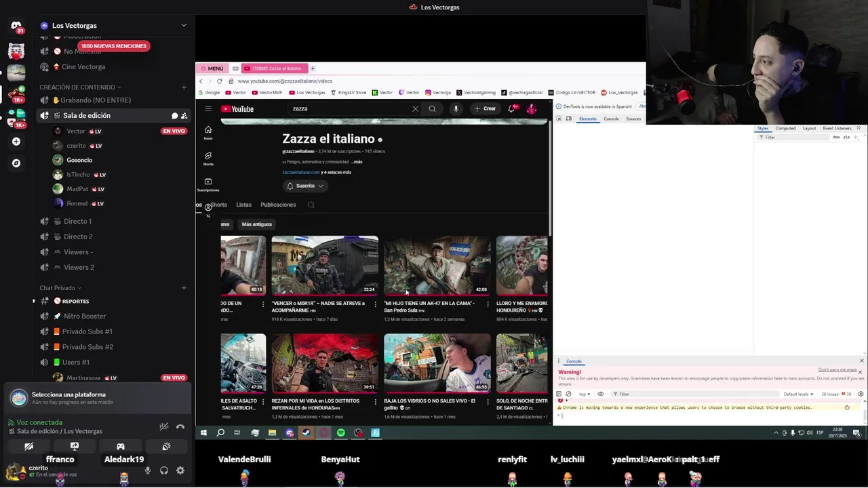
Task: Open console settings gear in DevTools
Action: (861, 394)
